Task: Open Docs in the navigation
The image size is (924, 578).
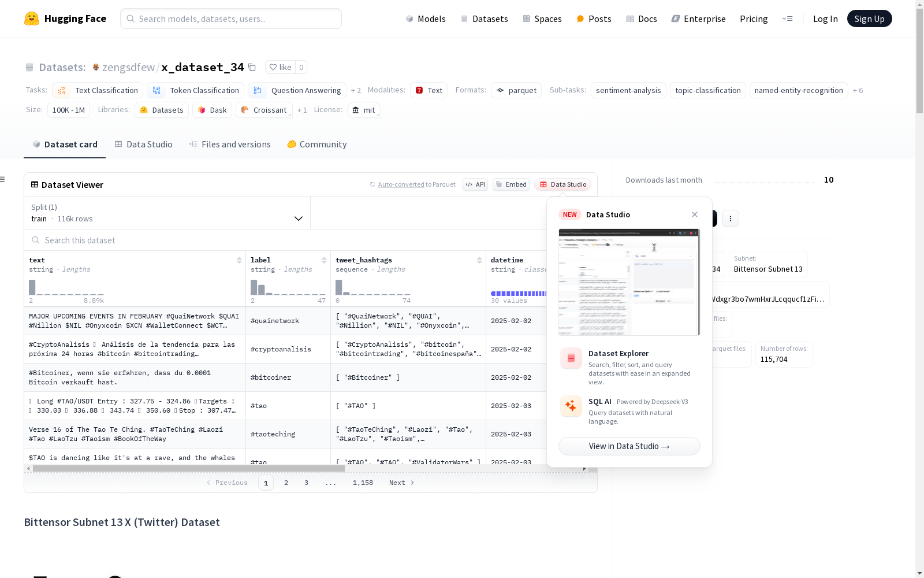Action: point(641,18)
